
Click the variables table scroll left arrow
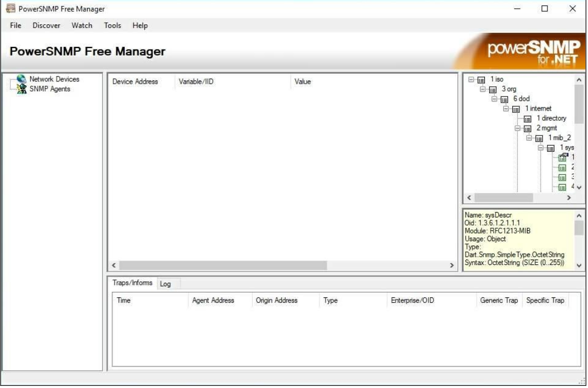tap(114, 266)
